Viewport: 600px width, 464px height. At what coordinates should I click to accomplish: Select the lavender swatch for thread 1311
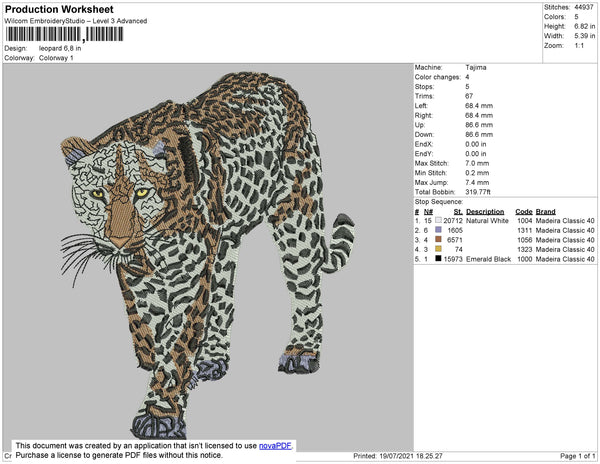click(x=439, y=230)
